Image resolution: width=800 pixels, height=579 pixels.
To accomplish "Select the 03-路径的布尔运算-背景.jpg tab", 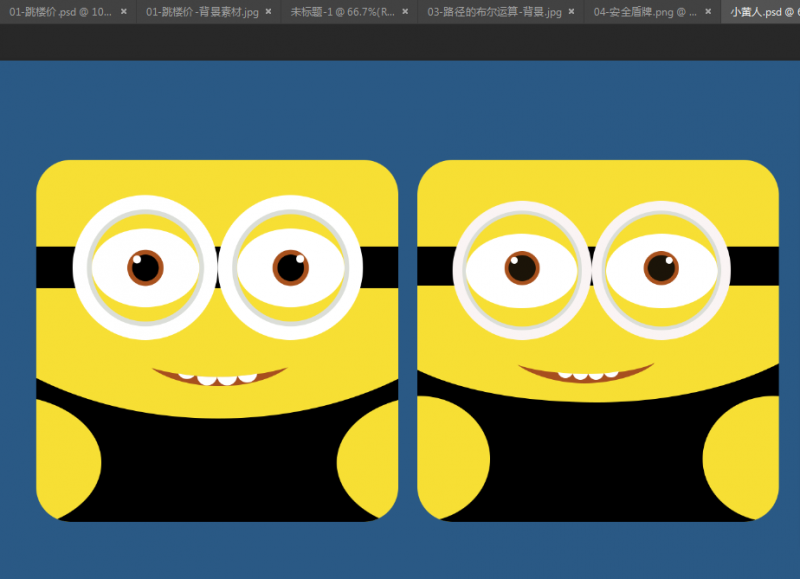I will [x=490, y=12].
